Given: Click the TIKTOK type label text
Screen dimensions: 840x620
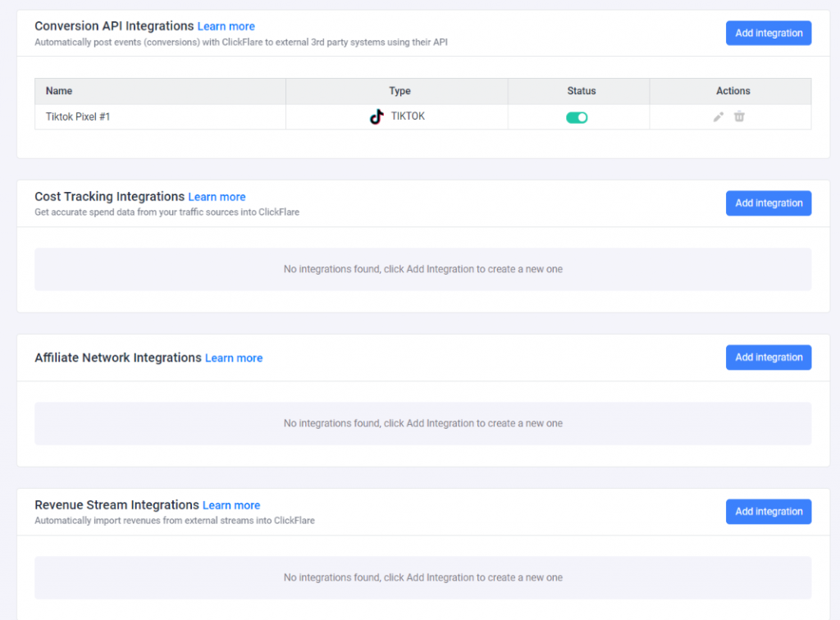Looking at the screenshot, I should 408,116.
